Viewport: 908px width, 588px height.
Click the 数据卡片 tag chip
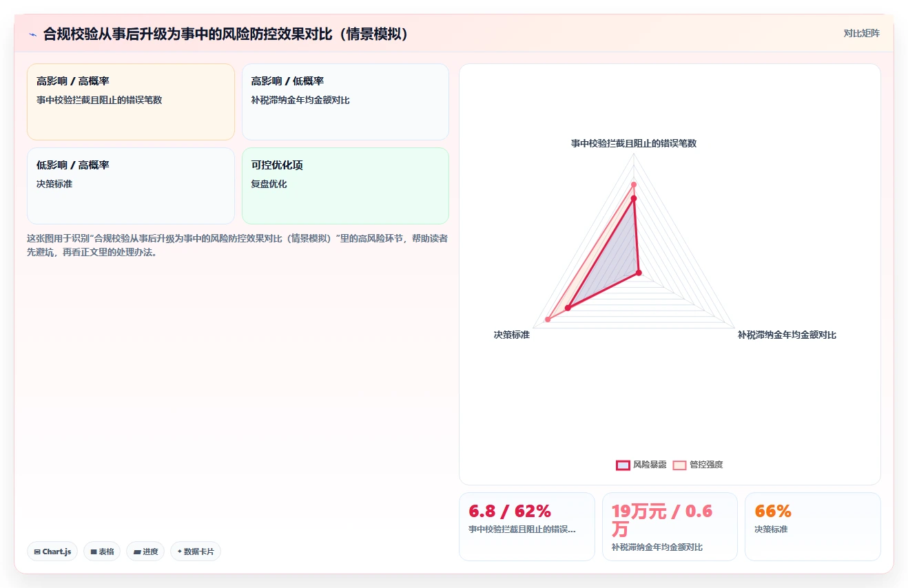pyautogui.click(x=196, y=552)
